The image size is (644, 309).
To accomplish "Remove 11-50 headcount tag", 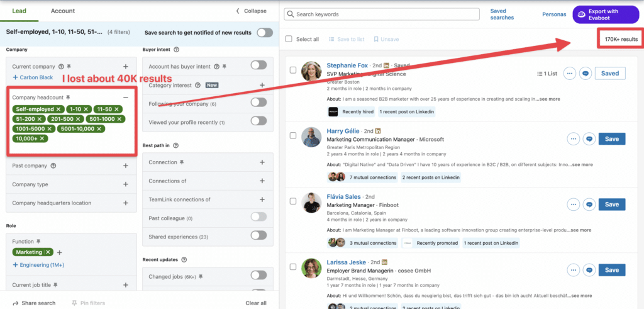I will (x=116, y=109).
